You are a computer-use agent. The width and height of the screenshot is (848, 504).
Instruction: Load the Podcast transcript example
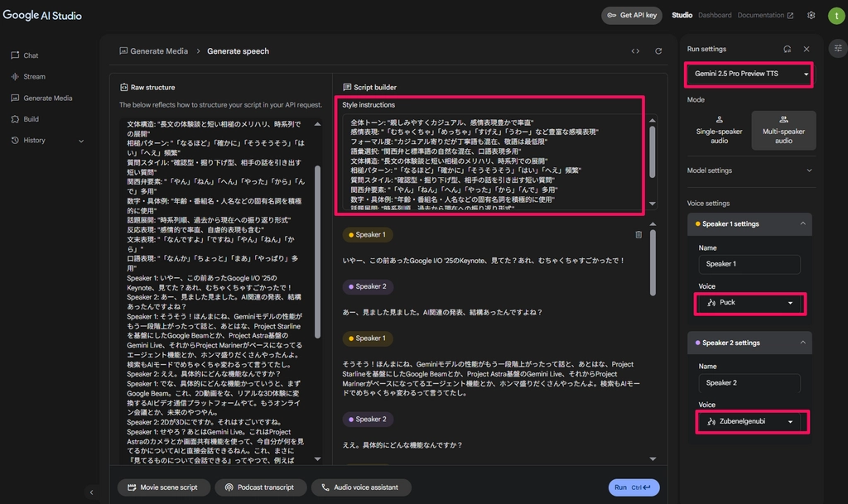pos(260,487)
